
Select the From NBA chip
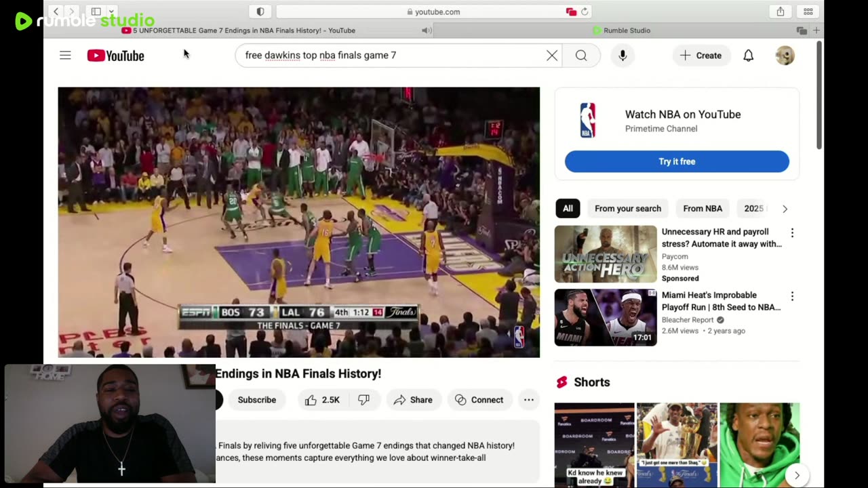[703, 209]
